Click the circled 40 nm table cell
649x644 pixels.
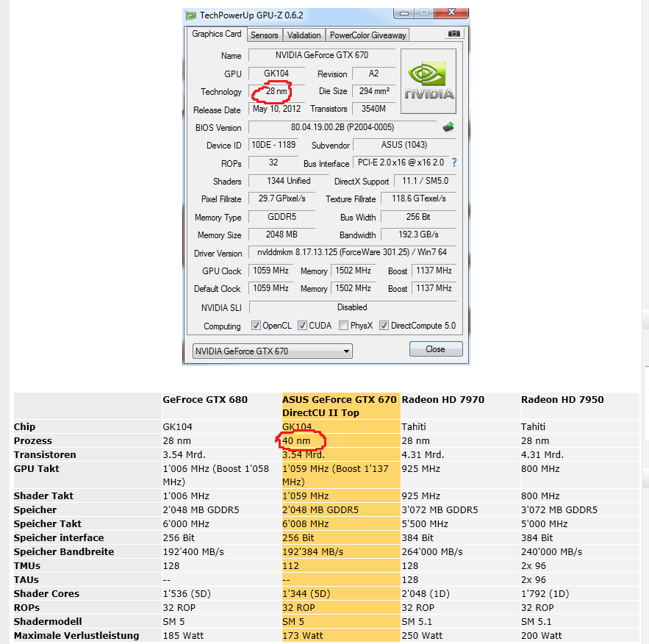(301, 441)
